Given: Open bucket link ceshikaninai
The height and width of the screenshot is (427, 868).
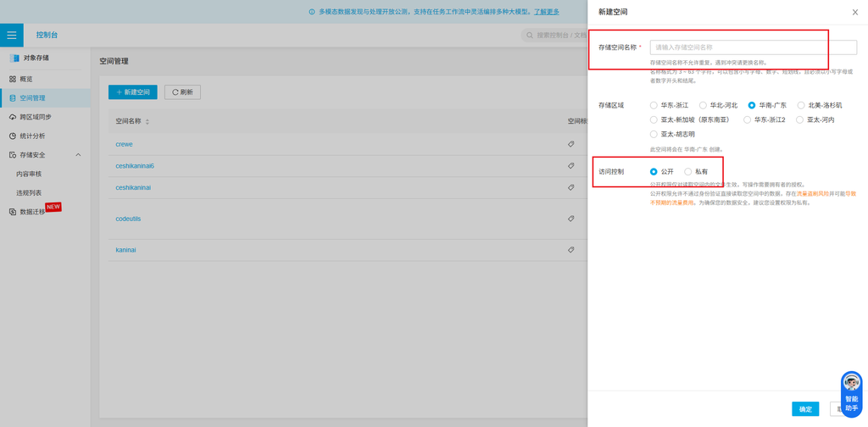Looking at the screenshot, I should pos(133,187).
